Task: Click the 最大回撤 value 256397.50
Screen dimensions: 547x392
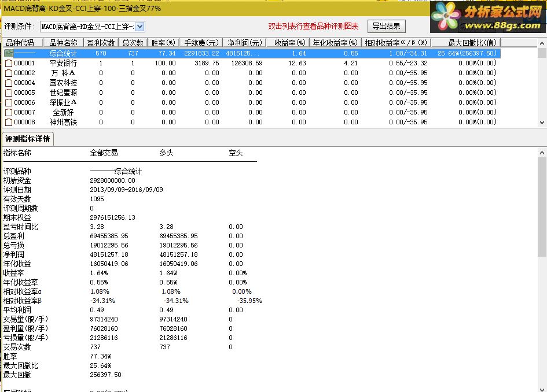Action: point(105,375)
